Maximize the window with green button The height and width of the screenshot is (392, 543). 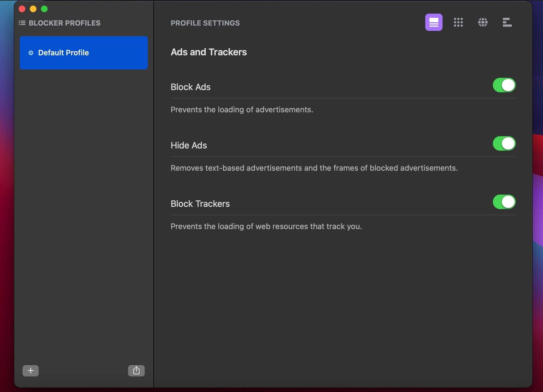click(x=44, y=9)
